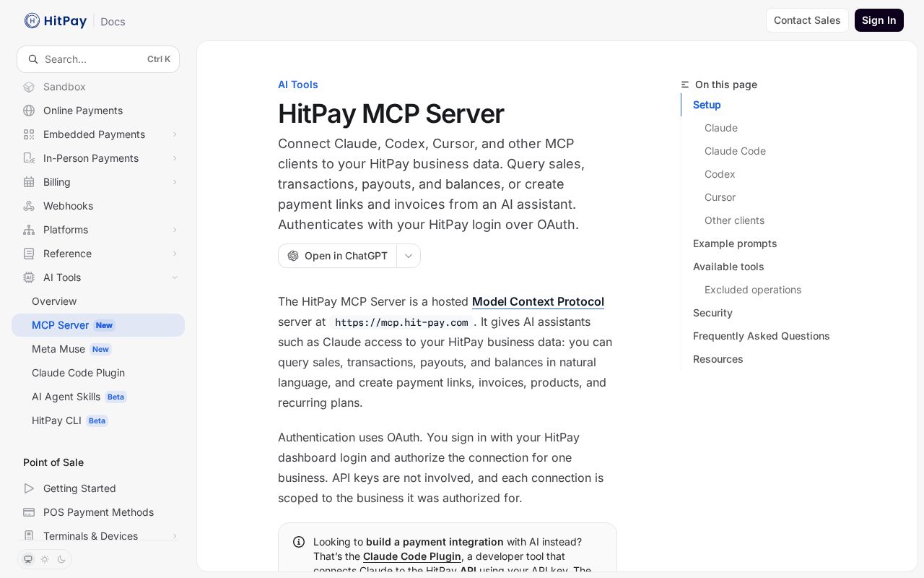
Task: Jump to Frequently Asked Questions section
Action: 762,336
